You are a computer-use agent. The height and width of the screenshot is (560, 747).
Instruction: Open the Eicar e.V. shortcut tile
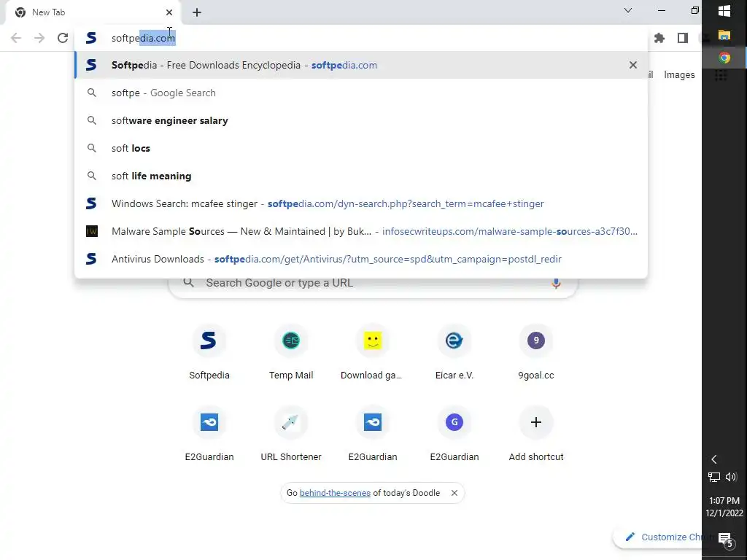454,352
